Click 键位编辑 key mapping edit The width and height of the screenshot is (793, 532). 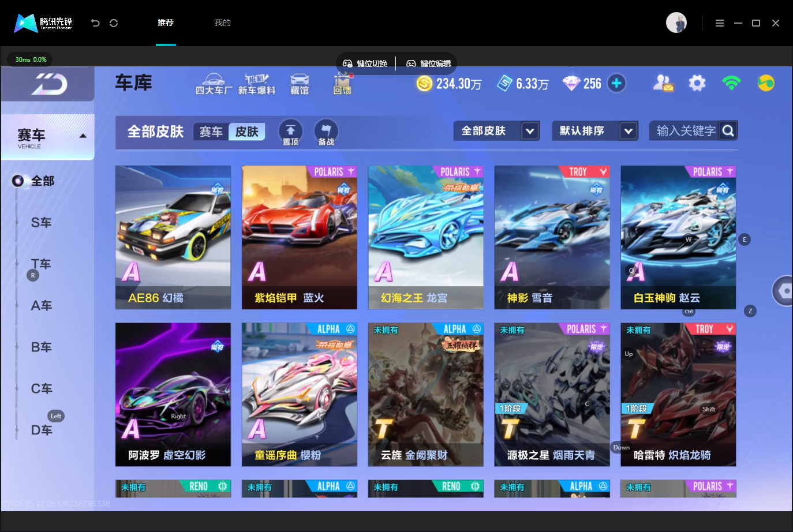[x=429, y=63]
